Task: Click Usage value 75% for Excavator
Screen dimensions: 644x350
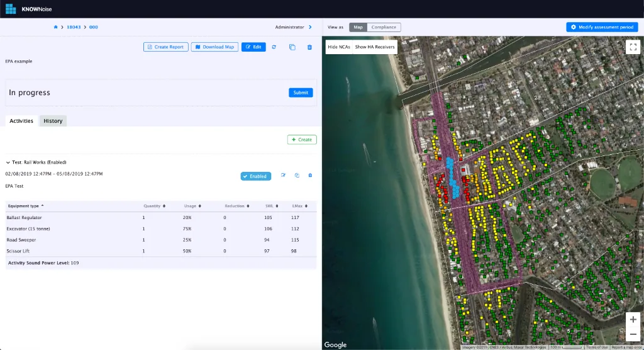Action: [x=187, y=229]
